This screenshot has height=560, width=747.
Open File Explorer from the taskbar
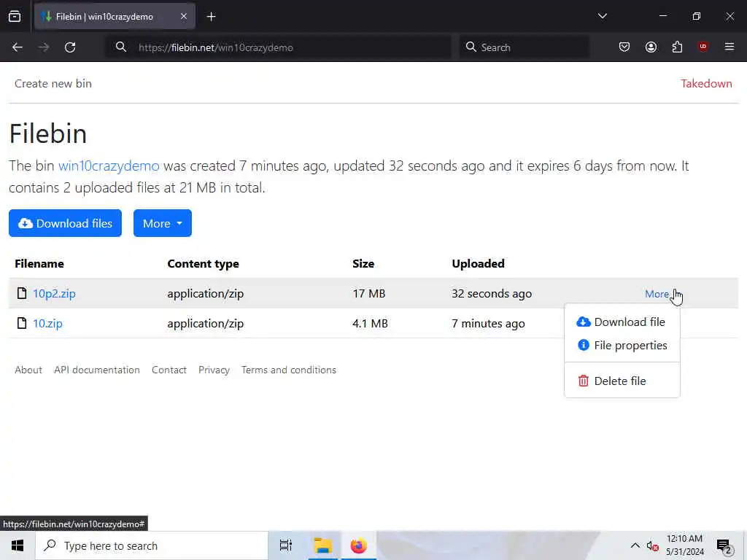click(322, 545)
